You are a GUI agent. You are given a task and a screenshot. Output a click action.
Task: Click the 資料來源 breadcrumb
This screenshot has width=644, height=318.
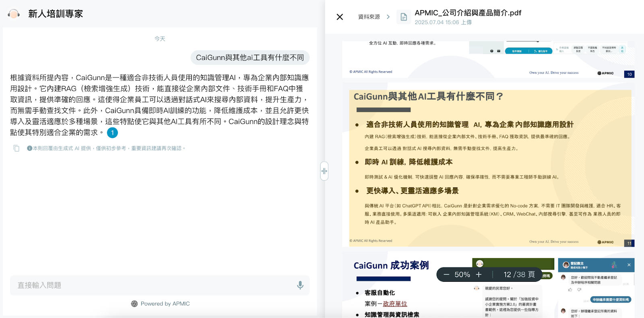(x=369, y=17)
